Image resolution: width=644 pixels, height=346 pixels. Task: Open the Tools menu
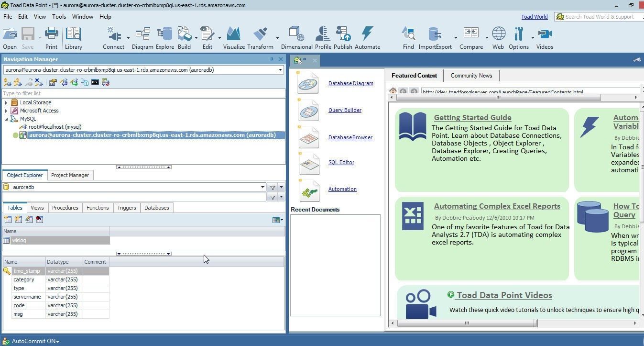(x=59, y=17)
